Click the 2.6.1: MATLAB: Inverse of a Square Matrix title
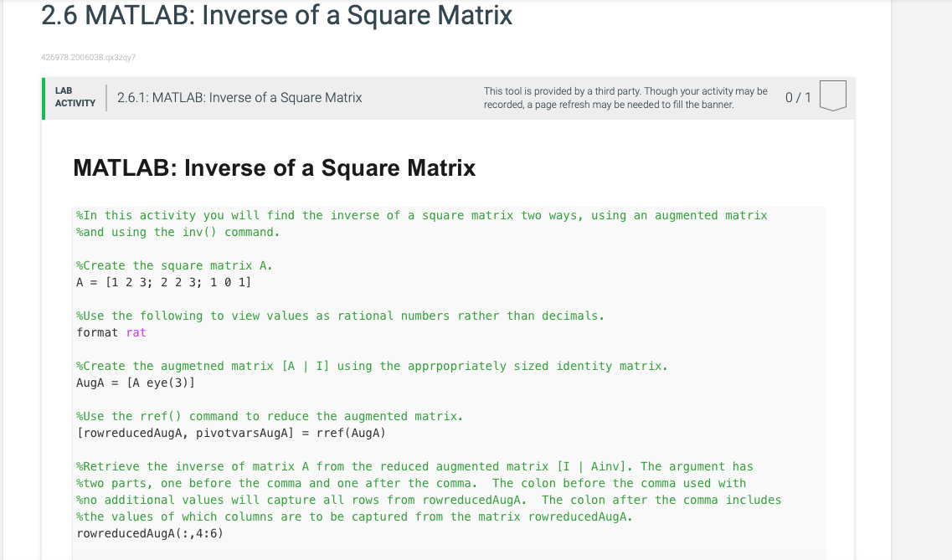This screenshot has height=560, width=952. (x=239, y=98)
